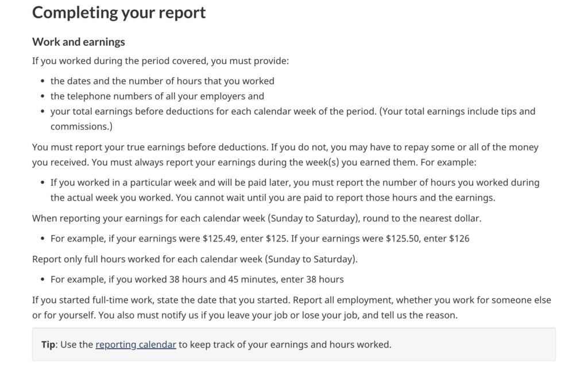This screenshot has height=370, width=588.
Task: Click the bullet starting "your total earnings before deductions"
Action: pyautogui.click(x=212, y=111)
